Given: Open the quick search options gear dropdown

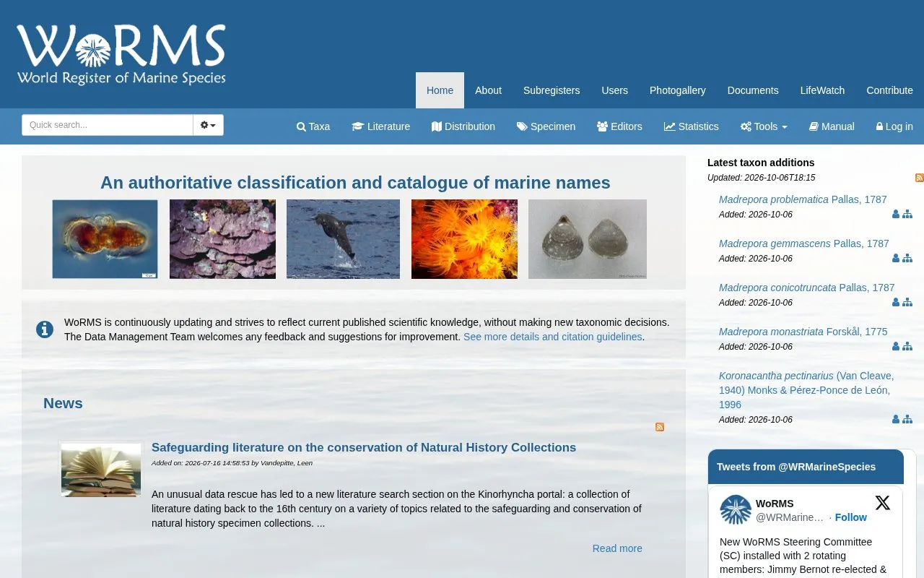Looking at the screenshot, I should (208, 125).
